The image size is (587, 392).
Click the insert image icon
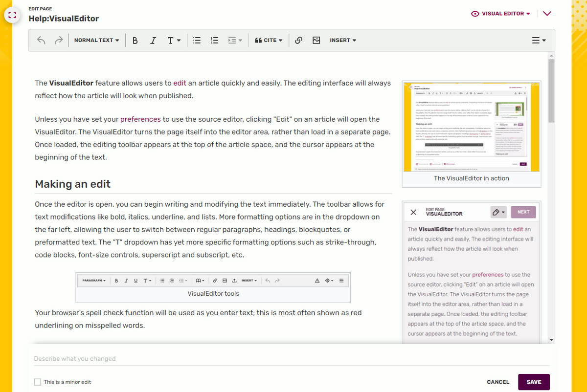pyautogui.click(x=316, y=40)
